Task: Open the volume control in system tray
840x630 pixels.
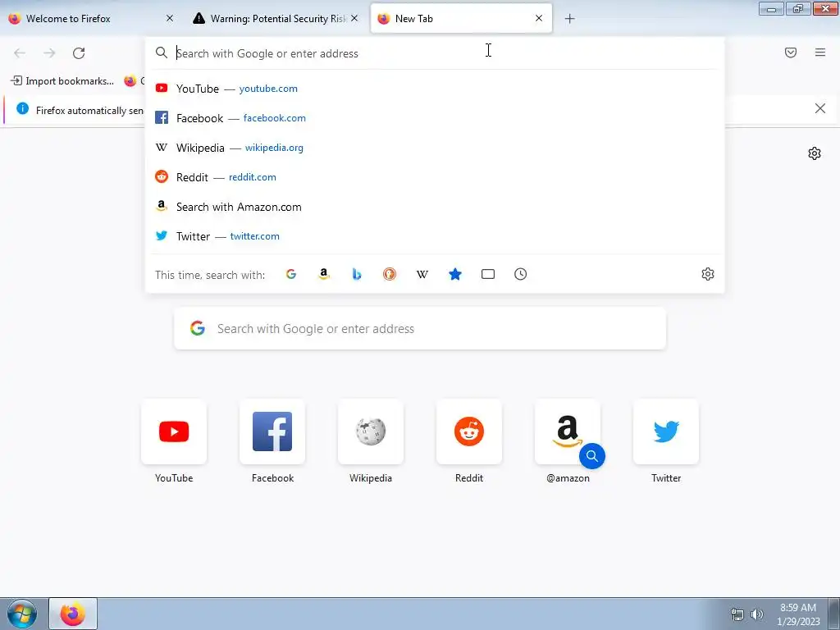Action: (757, 614)
